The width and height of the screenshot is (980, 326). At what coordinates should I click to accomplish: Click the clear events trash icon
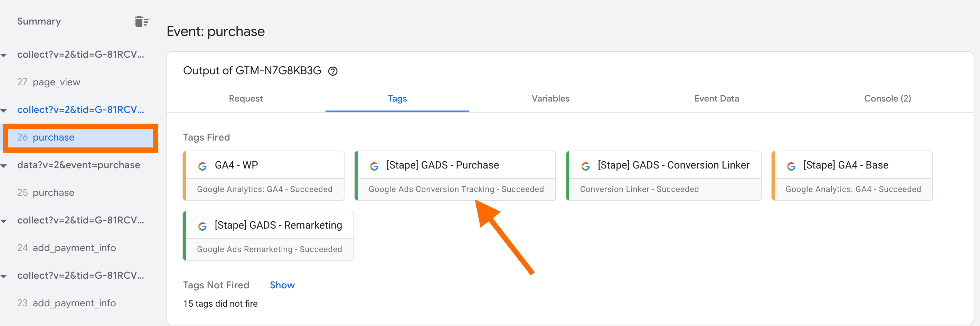[141, 22]
